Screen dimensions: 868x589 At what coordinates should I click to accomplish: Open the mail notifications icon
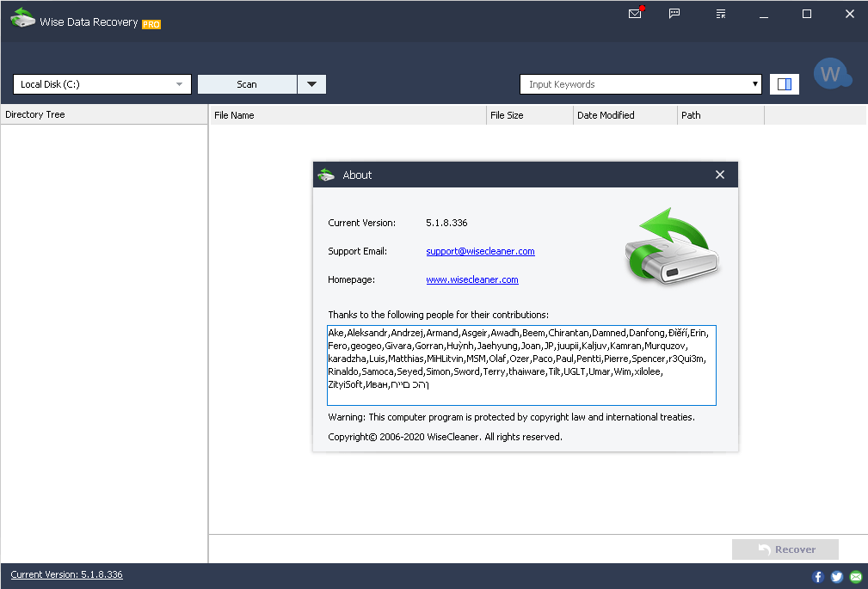[636, 13]
